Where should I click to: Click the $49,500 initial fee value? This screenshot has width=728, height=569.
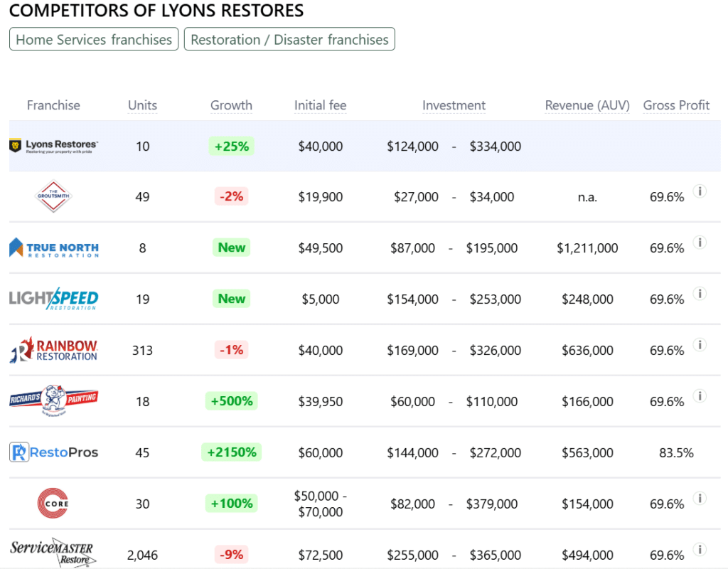point(321,248)
